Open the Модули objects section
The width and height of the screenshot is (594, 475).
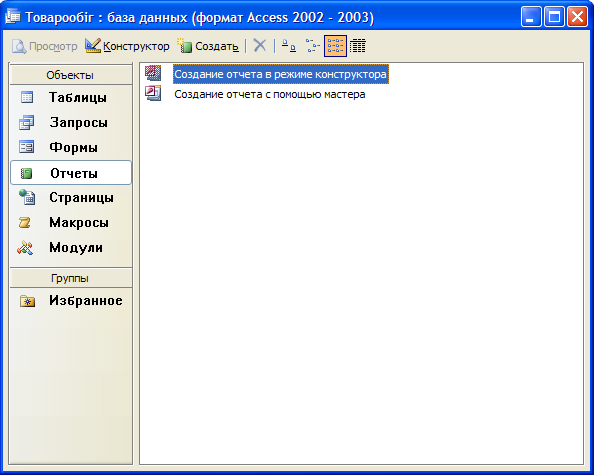pos(71,247)
